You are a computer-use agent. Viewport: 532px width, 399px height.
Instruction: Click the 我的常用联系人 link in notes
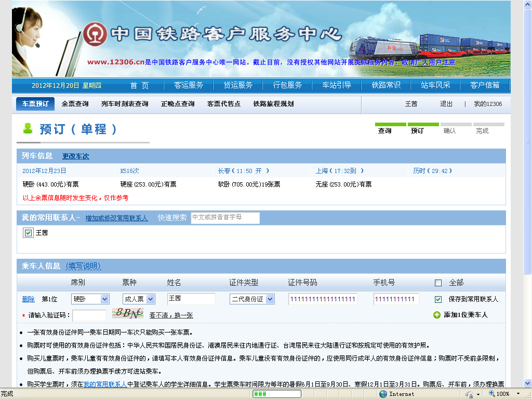pos(105,384)
